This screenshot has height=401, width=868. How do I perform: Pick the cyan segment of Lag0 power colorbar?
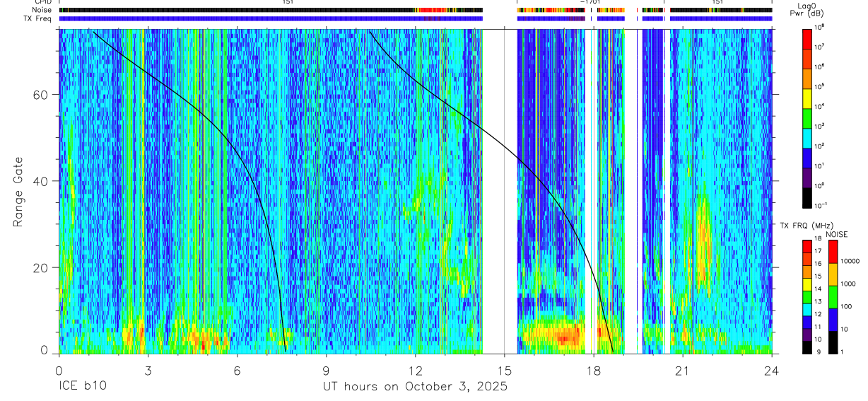tap(807, 137)
